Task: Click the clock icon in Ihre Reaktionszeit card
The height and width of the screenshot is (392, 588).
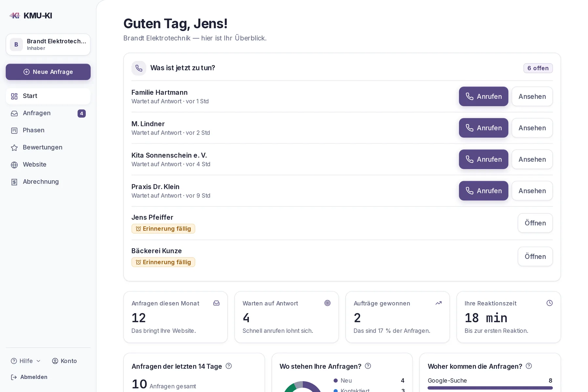Action: click(550, 303)
